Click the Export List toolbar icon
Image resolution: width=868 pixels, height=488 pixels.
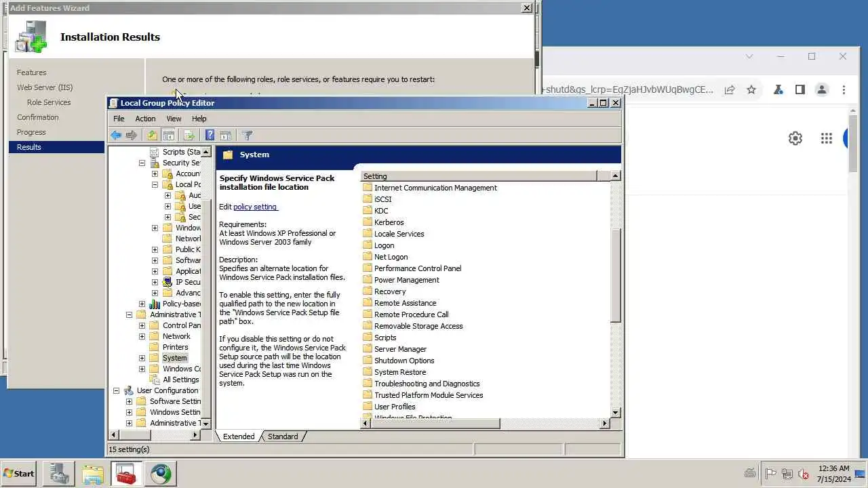tap(189, 136)
